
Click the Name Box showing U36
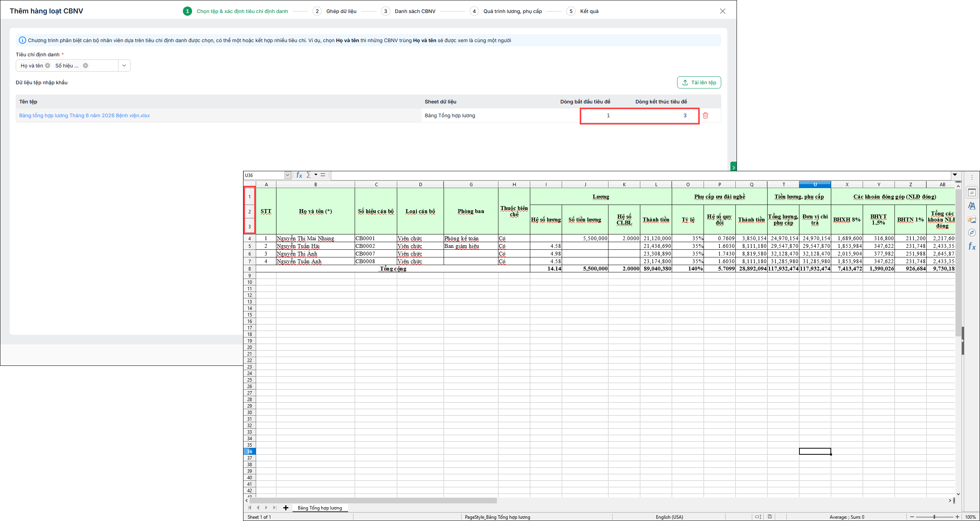click(x=264, y=175)
